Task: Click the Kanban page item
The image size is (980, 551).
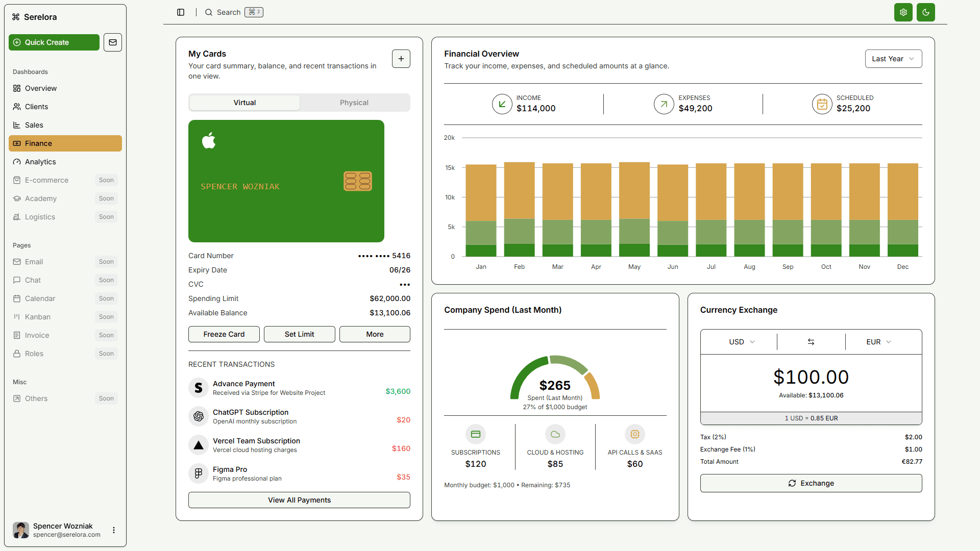Action: click(x=65, y=317)
